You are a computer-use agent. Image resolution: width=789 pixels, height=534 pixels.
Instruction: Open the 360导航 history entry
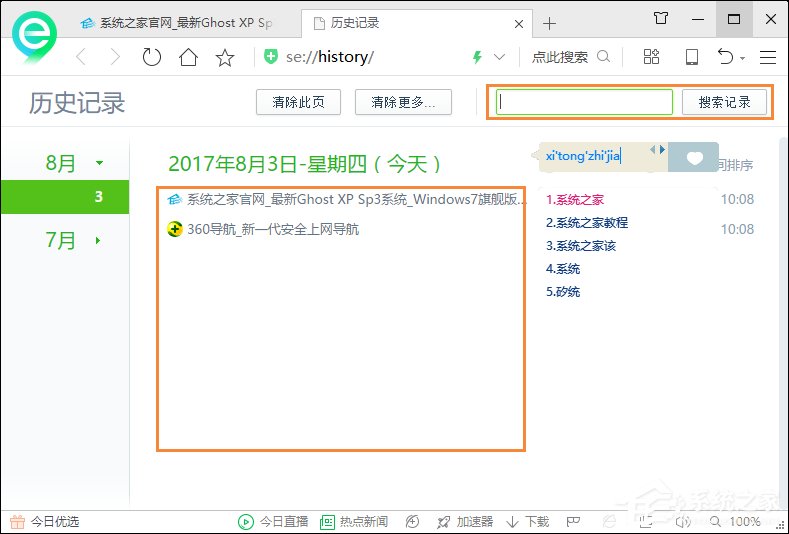click(273, 230)
